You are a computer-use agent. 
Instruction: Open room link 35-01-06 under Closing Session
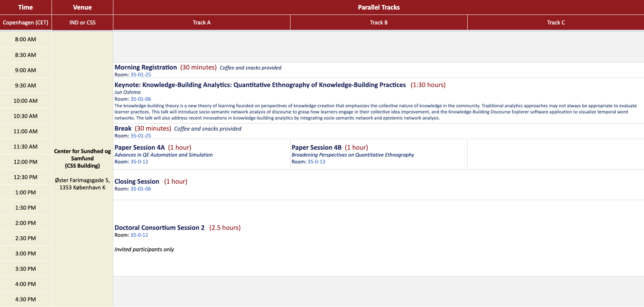140,189
